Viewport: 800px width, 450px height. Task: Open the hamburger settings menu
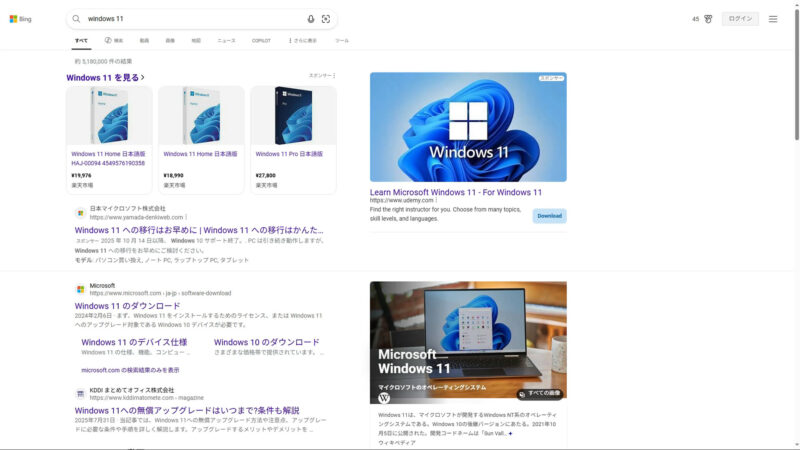tap(773, 19)
